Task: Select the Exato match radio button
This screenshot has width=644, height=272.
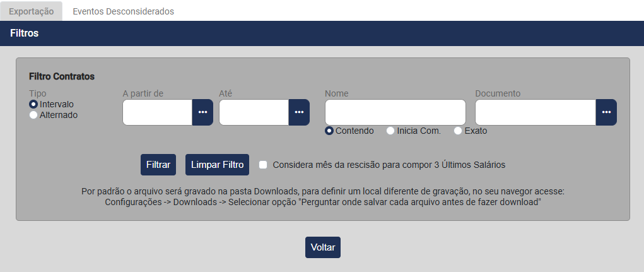Action: point(458,131)
